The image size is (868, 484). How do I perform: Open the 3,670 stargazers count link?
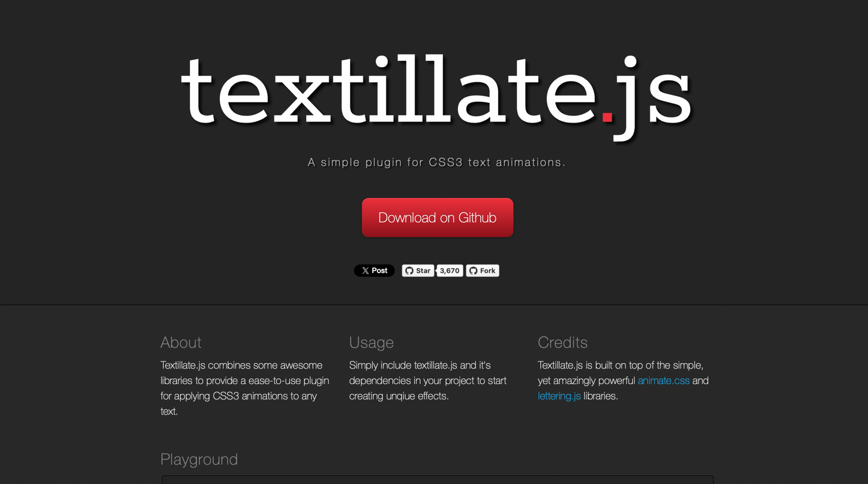coord(450,270)
